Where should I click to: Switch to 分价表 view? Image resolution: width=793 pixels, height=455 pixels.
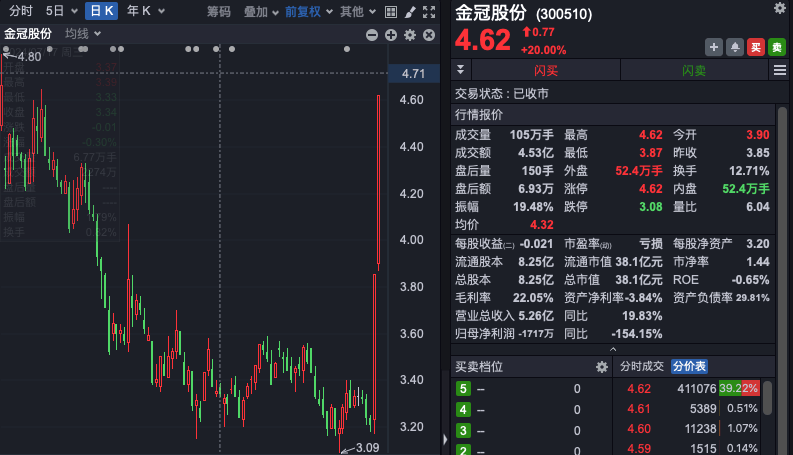(x=688, y=367)
